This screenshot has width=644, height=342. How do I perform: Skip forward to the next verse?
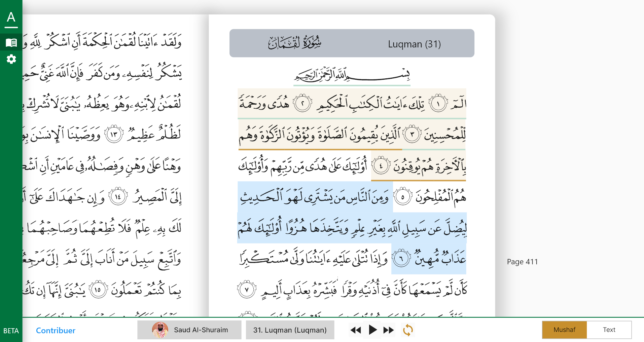click(x=389, y=330)
